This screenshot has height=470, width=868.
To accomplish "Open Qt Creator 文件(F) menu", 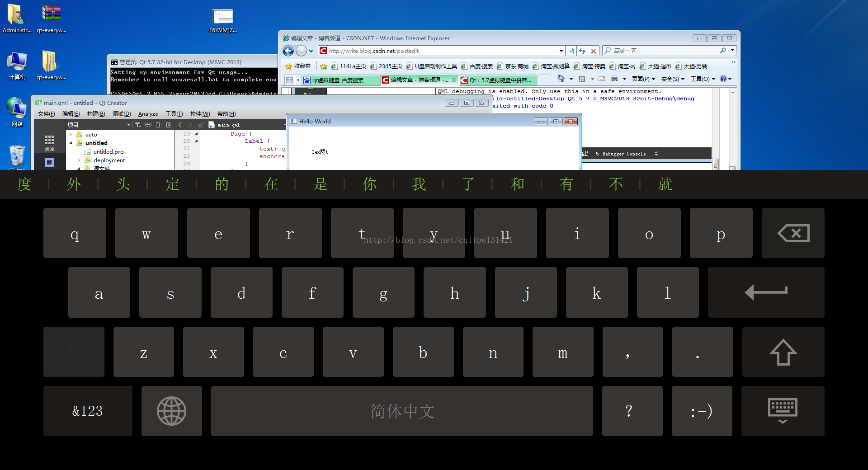I will click(46, 114).
